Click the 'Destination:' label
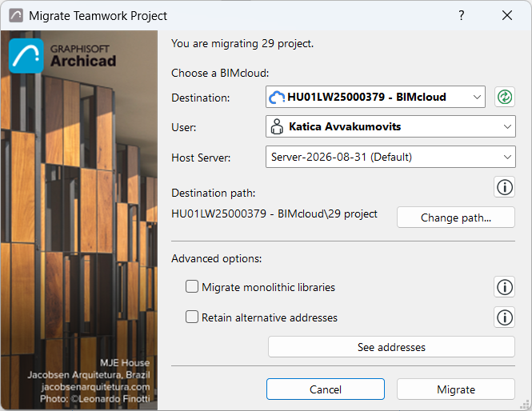The image size is (532, 411). [x=201, y=98]
